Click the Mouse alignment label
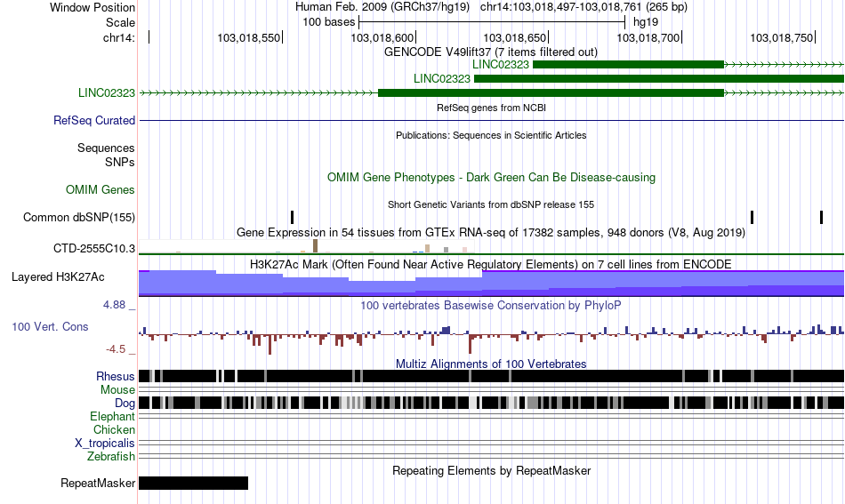 [117, 389]
